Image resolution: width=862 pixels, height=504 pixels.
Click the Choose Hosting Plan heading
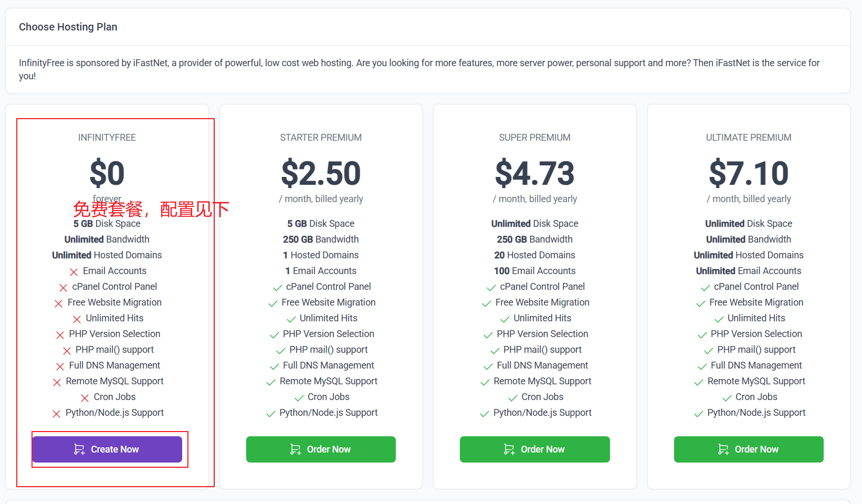pos(68,27)
